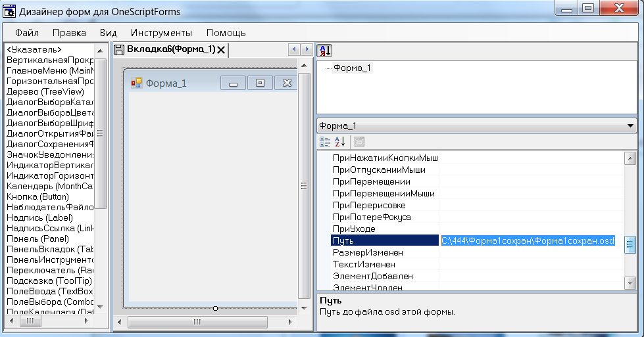
Task: Select the Путь property row
Action: pyautogui.click(x=384, y=241)
